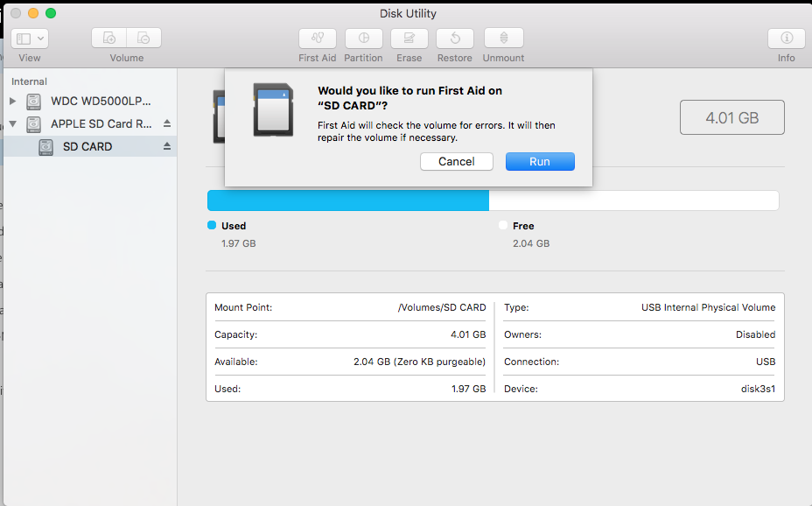This screenshot has width=812, height=506.
Task: Click the yellow minimize window button
Action: pyautogui.click(x=33, y=13)
